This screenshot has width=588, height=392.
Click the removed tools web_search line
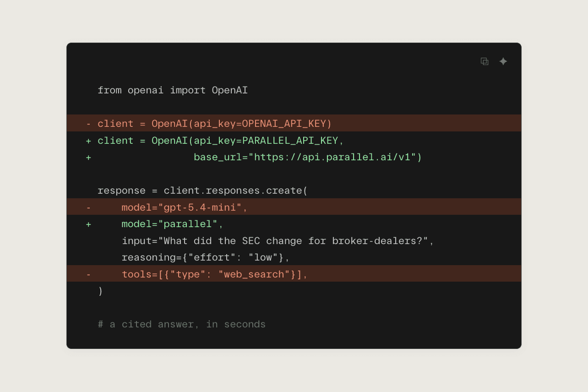(294, 274)
